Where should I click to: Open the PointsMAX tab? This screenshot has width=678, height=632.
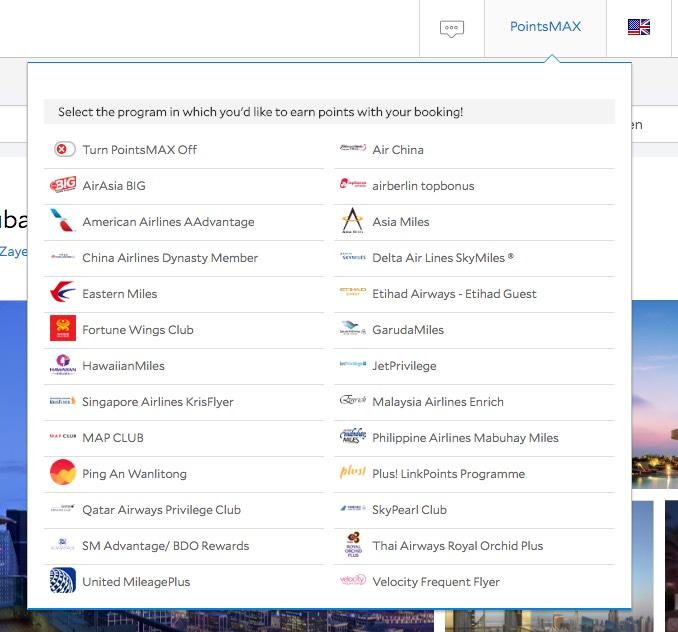pyautogui.click(x=545, y=27)
